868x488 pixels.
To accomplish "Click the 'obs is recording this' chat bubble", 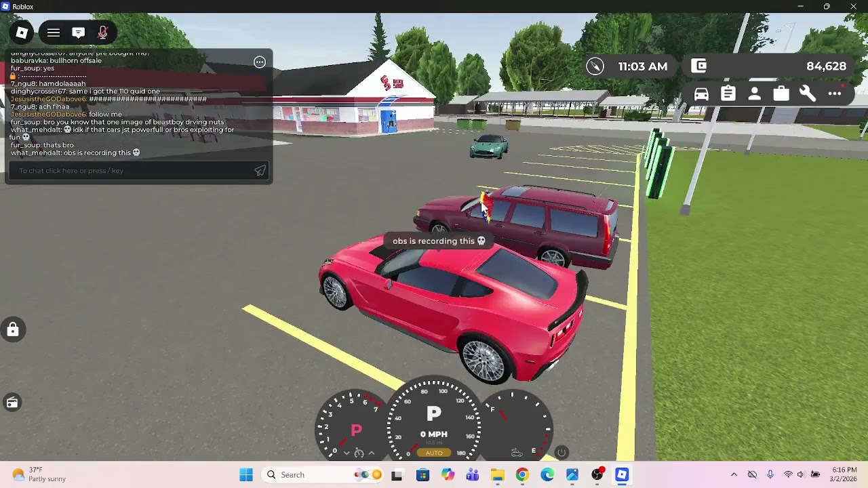I will pos(439,241).
